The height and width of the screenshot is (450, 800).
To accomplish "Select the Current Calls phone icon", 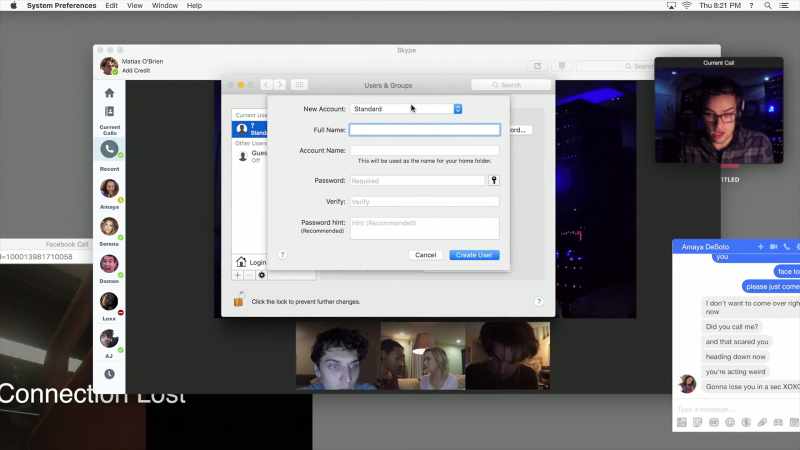I will (x=109, y=149).
